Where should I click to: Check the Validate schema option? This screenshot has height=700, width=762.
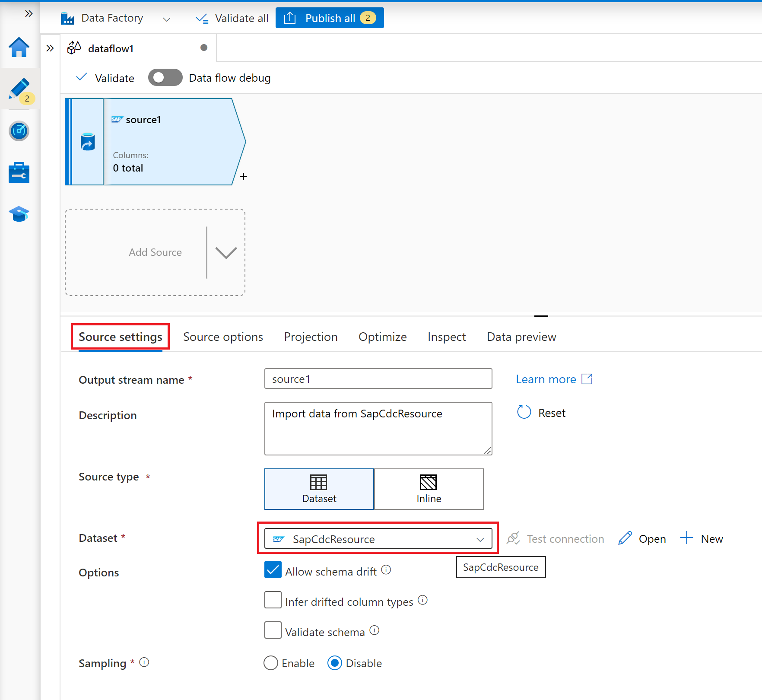[273, 630]
